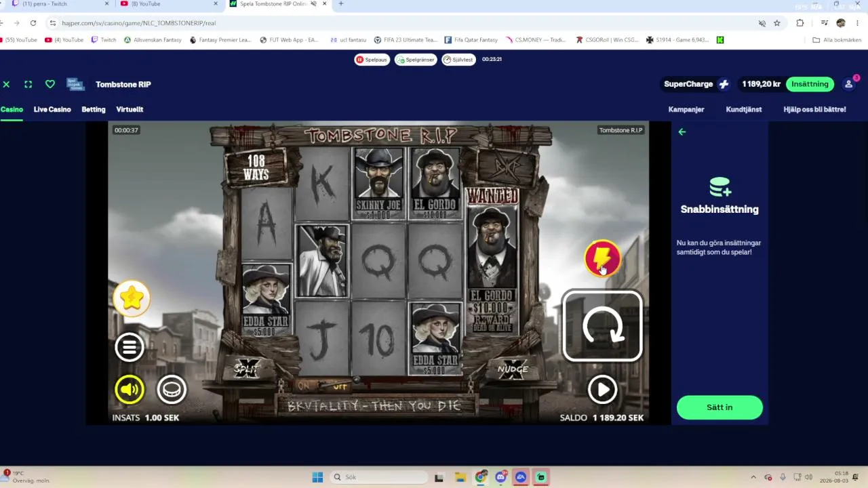The image size is (868, 488).
Task: Open the Fifa Qatar Fantasy bookmark
Action: tap(471, 40)
